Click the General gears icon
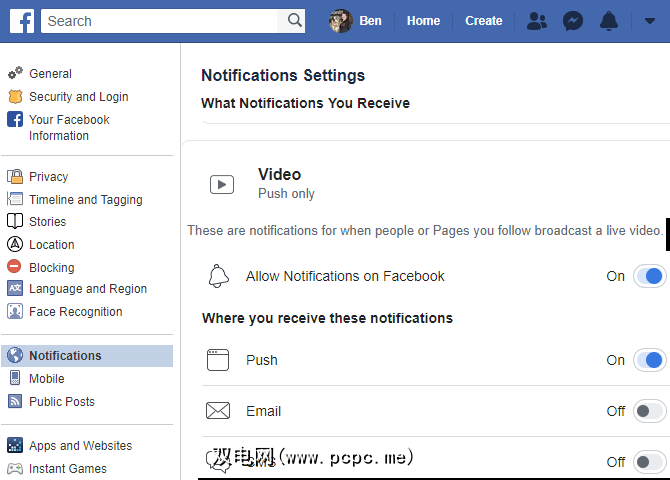 15,73
